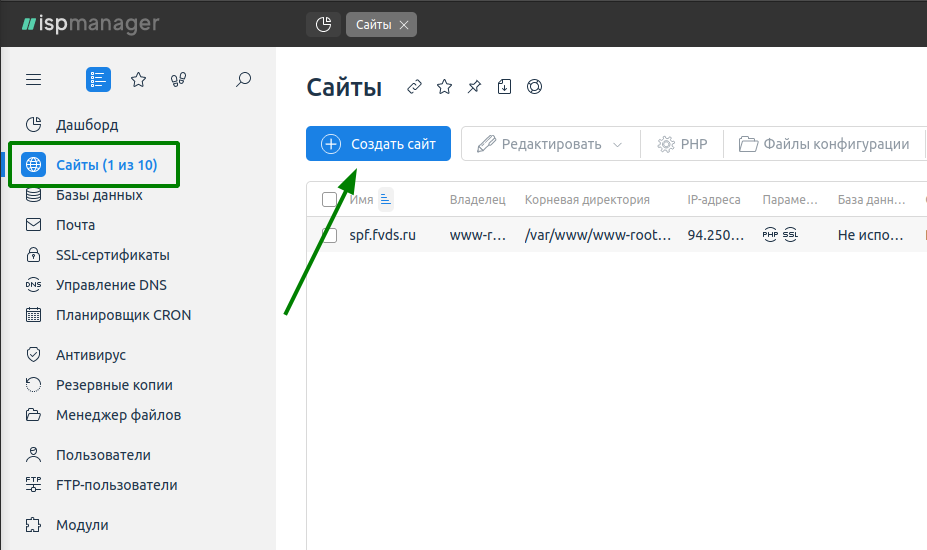Close the Сайты tab
Viewport: 927px width, 550px height.
click(x=404, y=25)
